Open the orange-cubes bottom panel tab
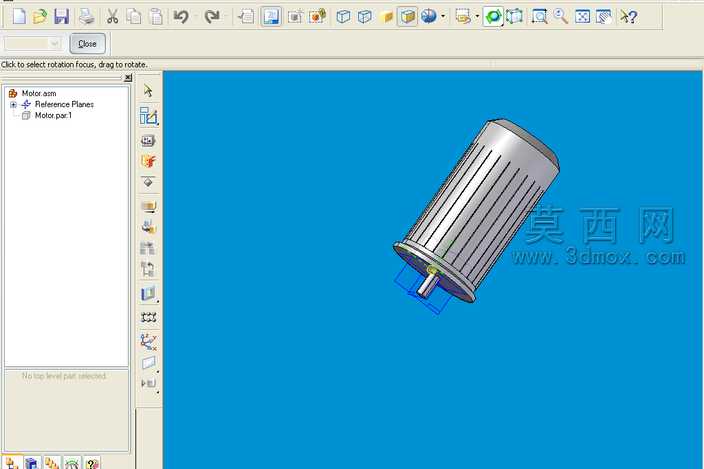Screen dimensions: 704x469 52,463
